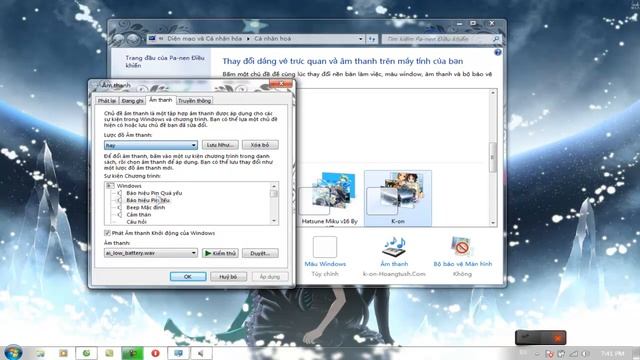640x360 pixels.
Task: Click the search magnifier icon
Action: click(496, 39)
